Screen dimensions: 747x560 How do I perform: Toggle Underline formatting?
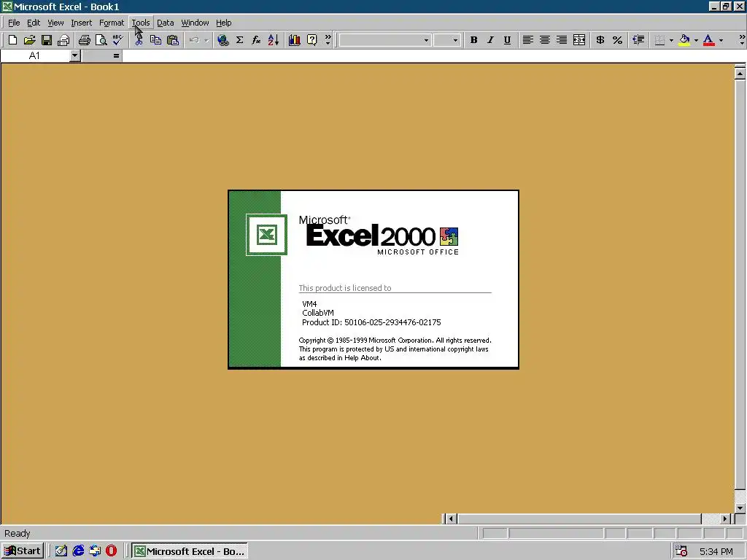507,41
